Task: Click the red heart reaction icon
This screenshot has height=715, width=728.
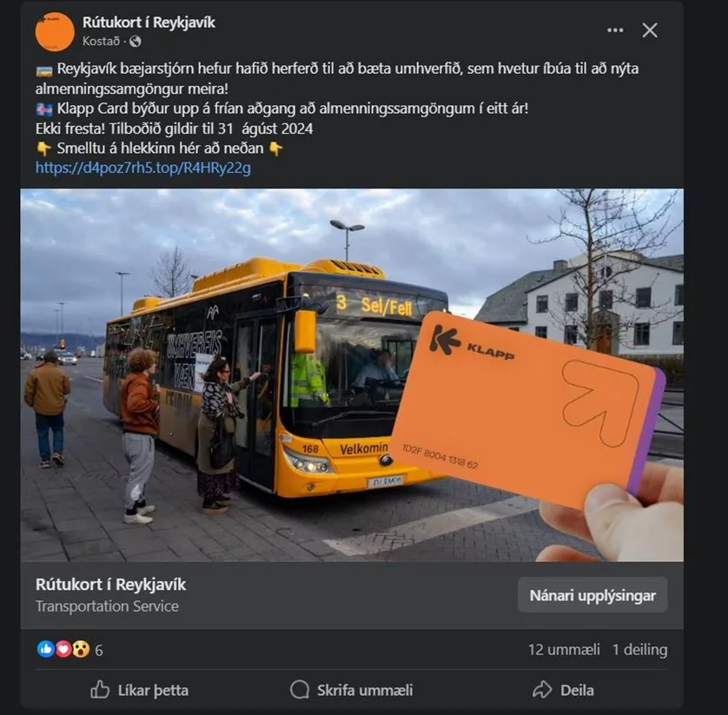Action: pos(63,649)
